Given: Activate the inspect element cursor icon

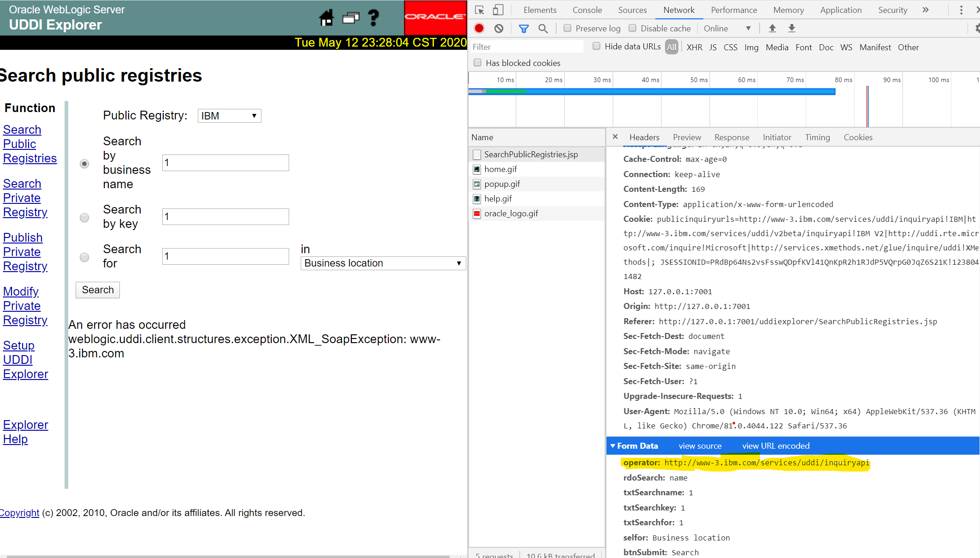Looking at the screenshot, I should tap(480, 10).
